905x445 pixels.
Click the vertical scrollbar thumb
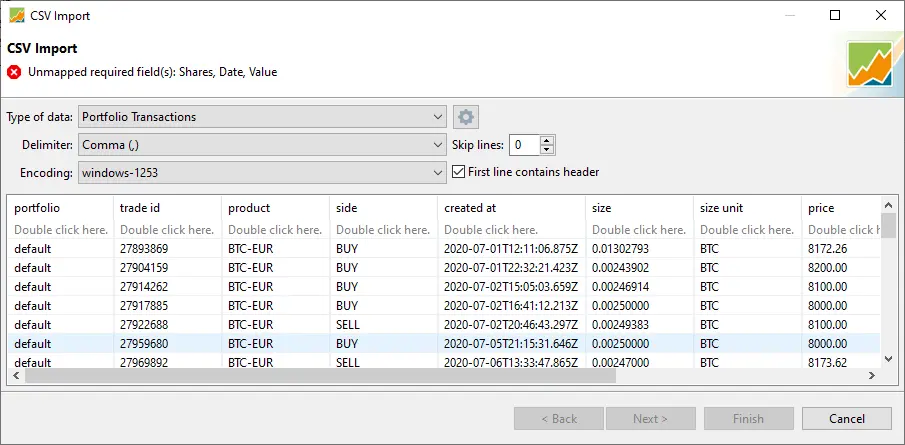point(888,225)
